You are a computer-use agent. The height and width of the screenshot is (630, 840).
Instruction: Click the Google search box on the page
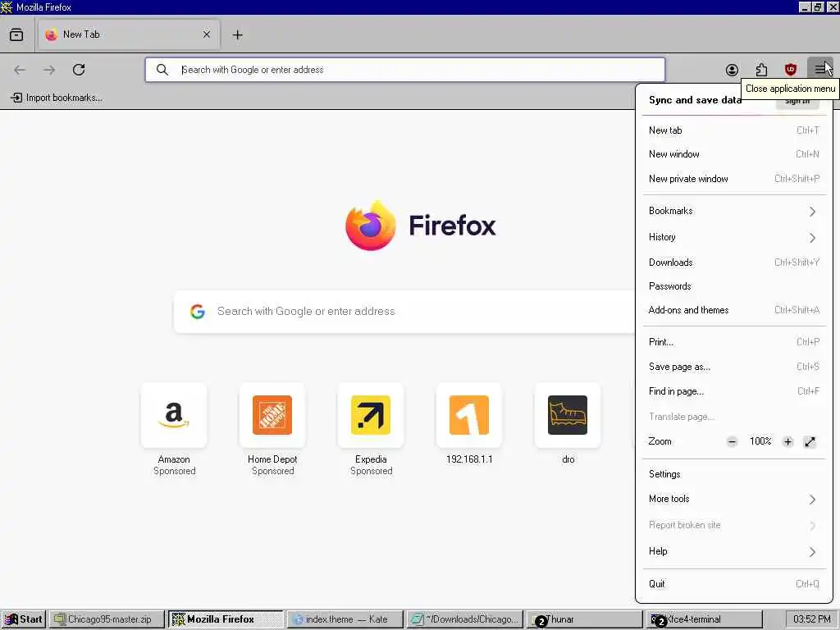point(404,312)
